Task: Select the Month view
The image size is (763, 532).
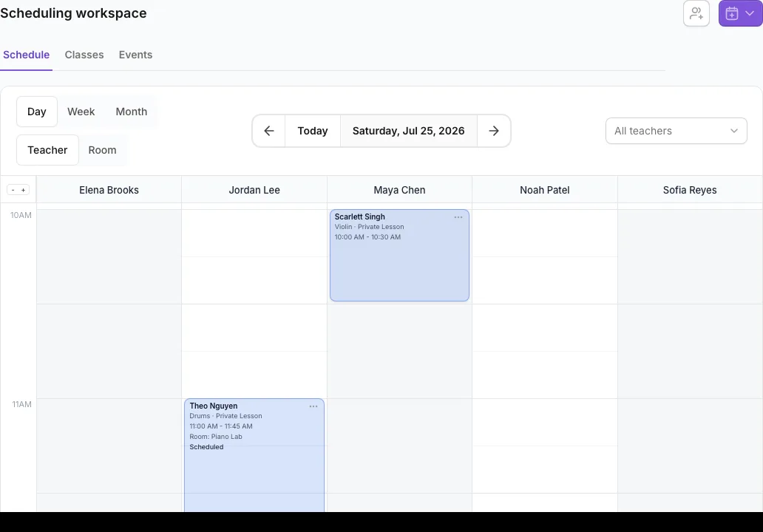Action: tap(132, 112)
